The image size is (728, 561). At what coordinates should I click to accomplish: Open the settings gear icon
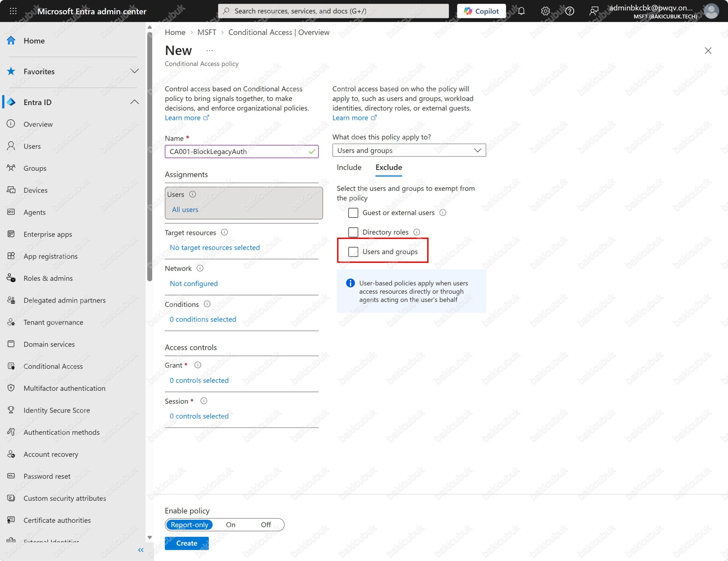(x=545, y=11)
